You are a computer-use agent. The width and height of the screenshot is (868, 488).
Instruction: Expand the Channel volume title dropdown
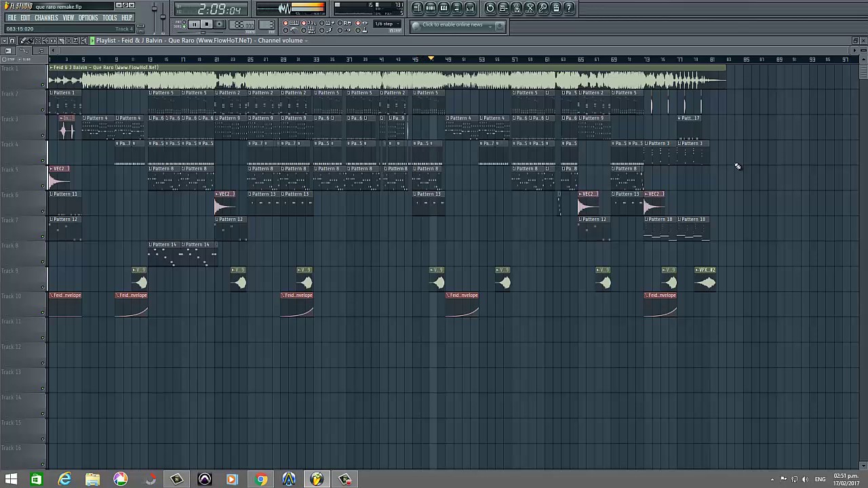pos(307,41)
